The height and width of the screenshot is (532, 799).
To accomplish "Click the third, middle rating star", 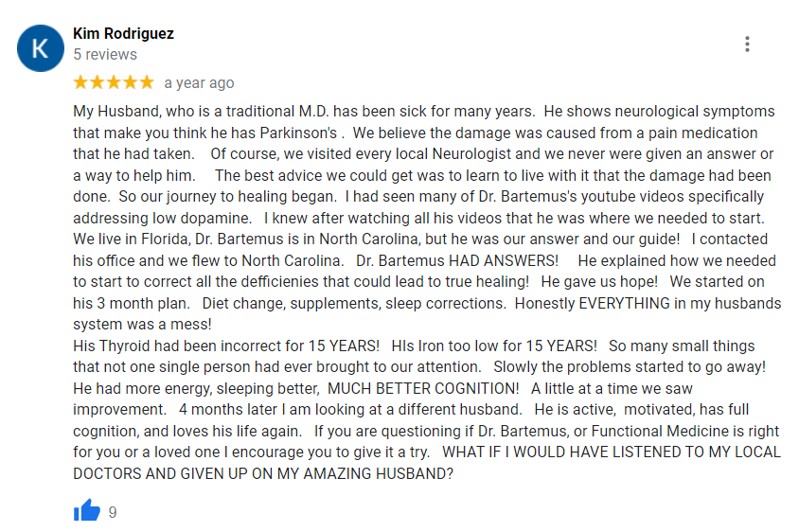I will point(114,82).
